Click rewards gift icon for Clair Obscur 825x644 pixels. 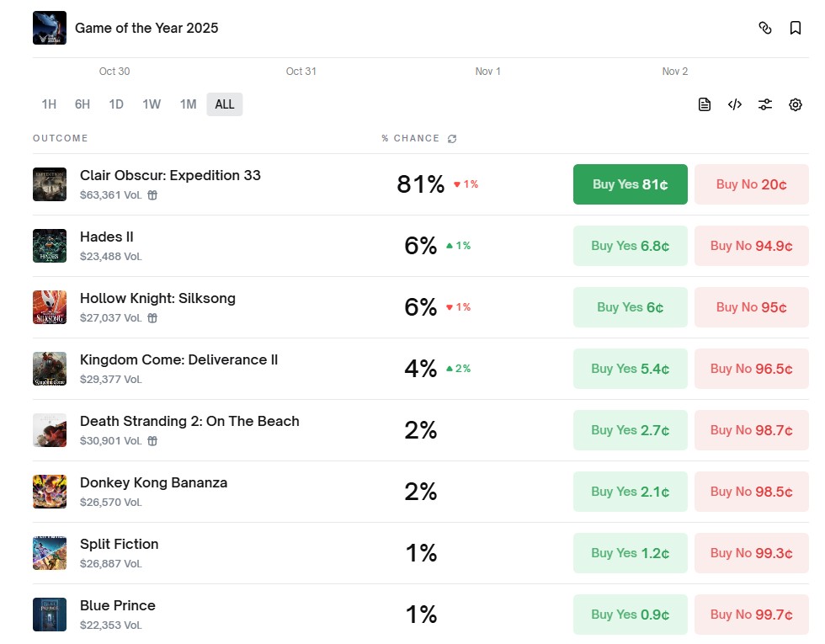click(x=152, y=195)
